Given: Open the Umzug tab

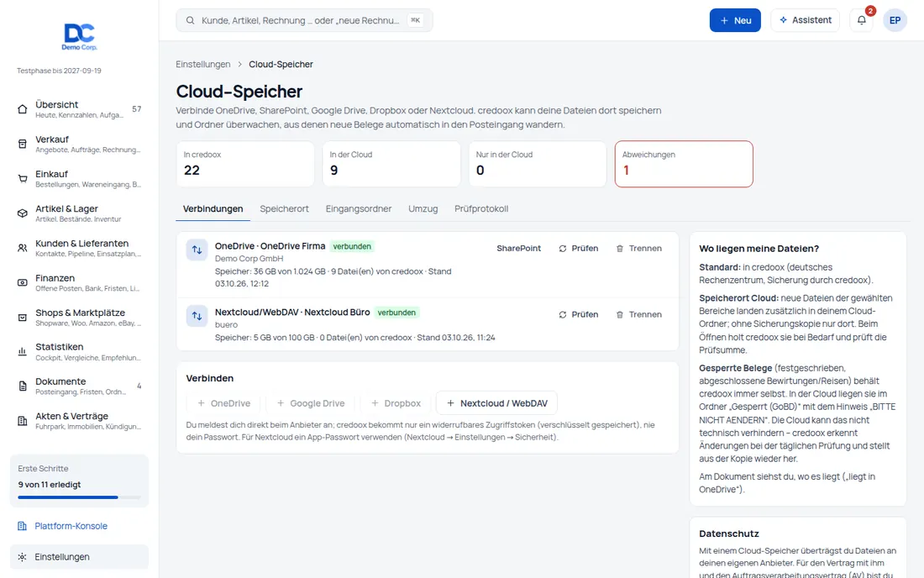Looking at the screenshot, I should coord(423,208).
